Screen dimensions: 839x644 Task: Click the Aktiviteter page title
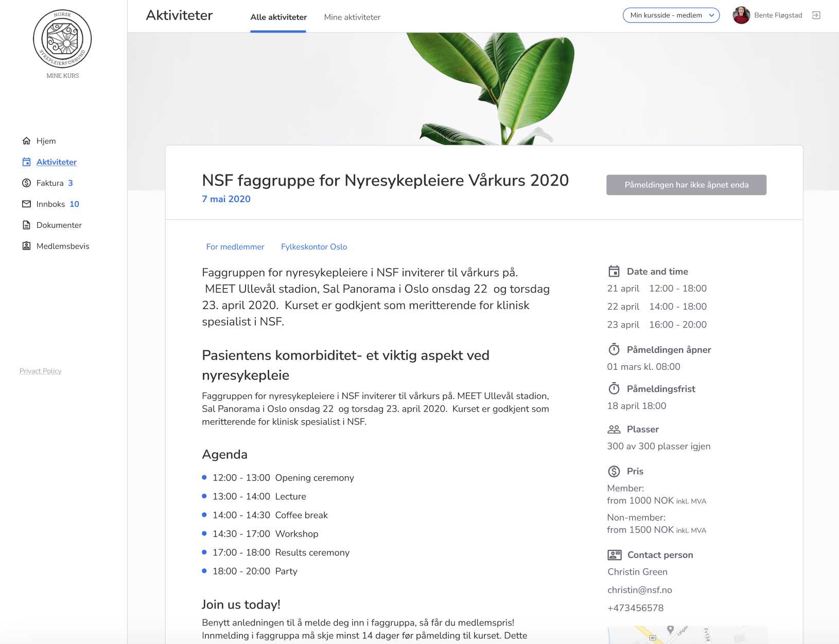click(179, 15)
